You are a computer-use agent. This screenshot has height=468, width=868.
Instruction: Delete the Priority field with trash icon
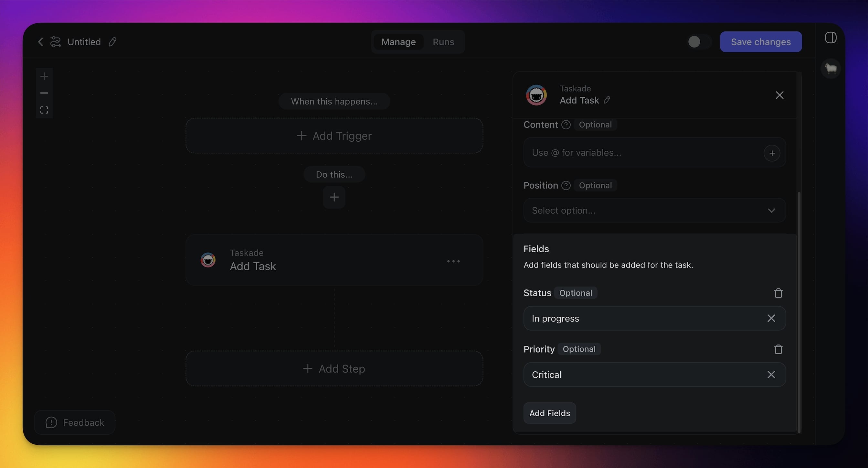778,349
